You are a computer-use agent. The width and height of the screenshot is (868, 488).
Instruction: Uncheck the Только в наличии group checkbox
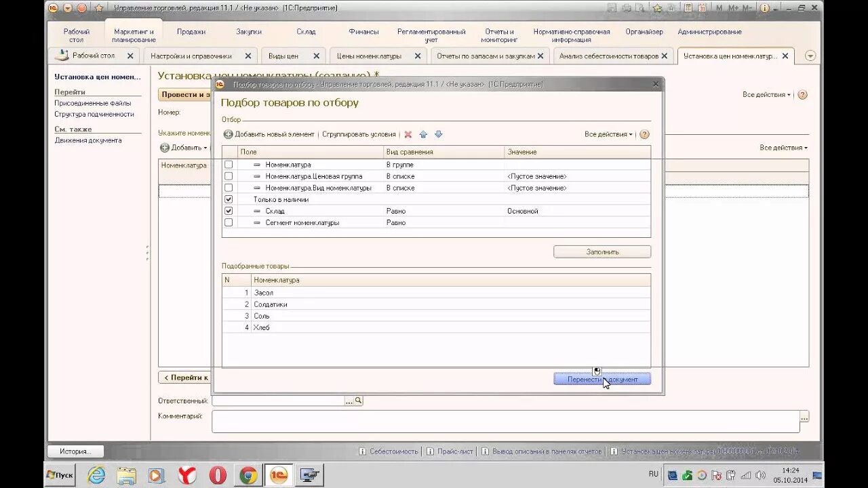(x=229, y=199)
